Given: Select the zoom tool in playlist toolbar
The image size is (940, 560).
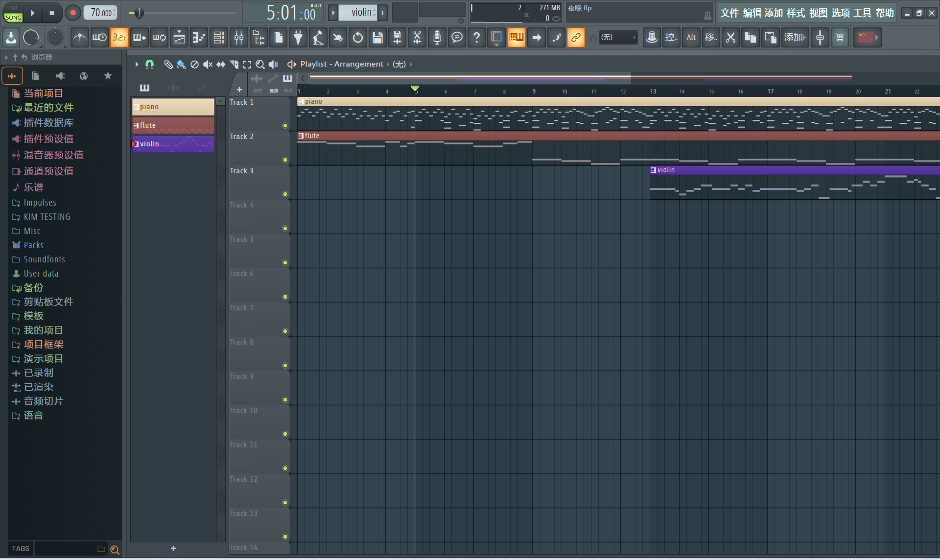Looking at the screenshot, I should click(260, 64).
